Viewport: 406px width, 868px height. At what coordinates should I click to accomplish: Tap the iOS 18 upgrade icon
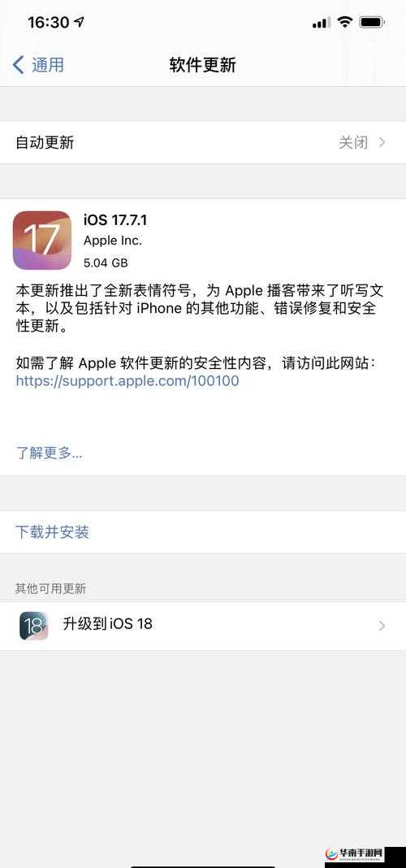(x=34, y=626)
